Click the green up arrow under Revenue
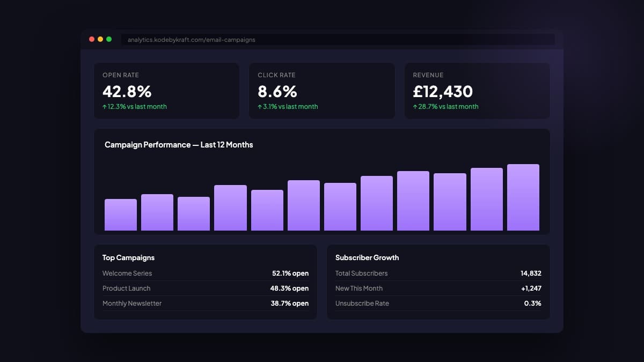 tap(415, 107)
